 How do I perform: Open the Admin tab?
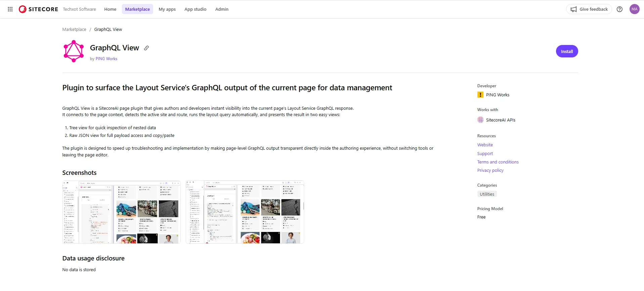(x=222, y=9)
